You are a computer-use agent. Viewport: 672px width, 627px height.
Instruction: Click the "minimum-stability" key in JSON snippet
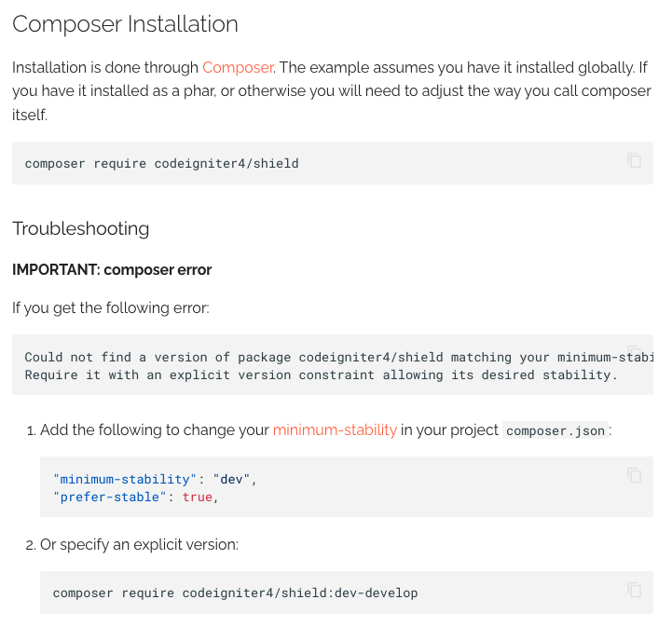[125, 479]
